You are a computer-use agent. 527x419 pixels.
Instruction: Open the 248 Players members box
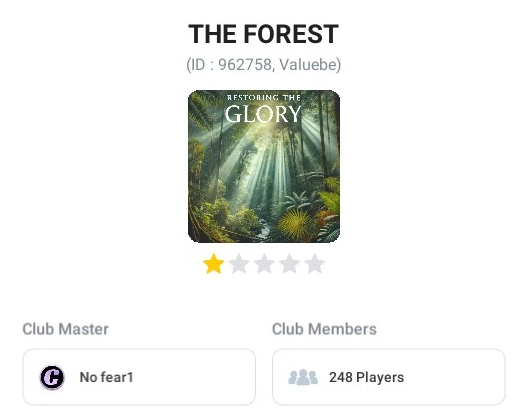click(389, 377)
